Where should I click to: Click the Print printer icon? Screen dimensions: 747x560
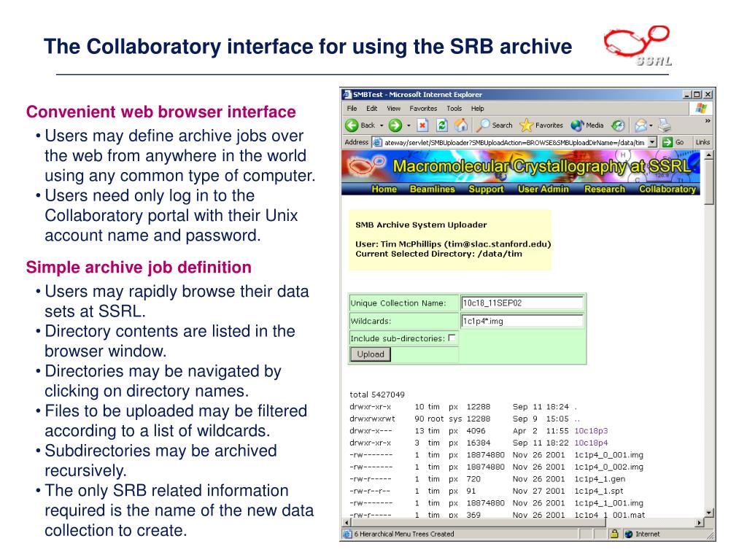pos(665,125)
